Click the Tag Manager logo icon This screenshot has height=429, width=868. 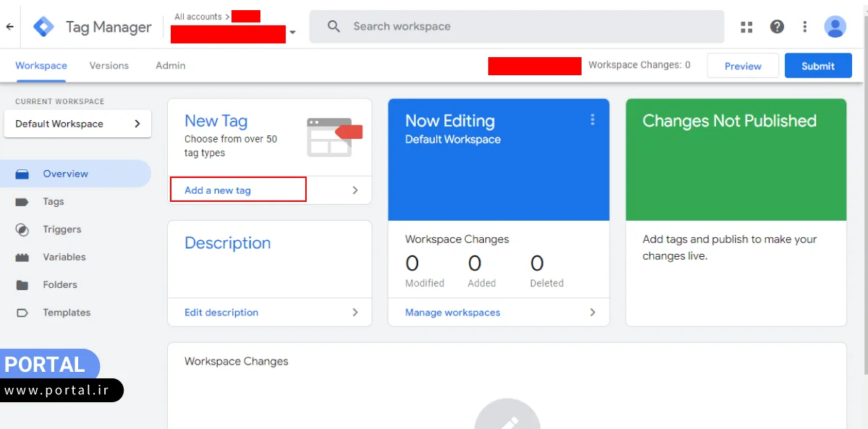tap(44, 27)
